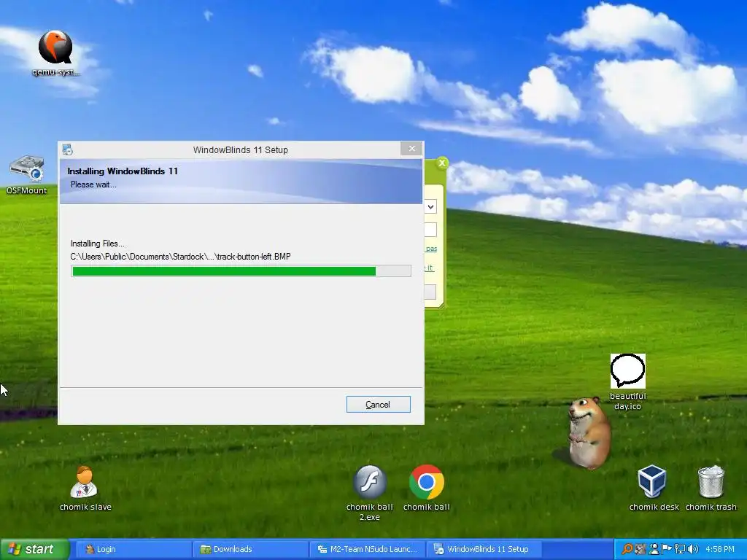Switch to the Login taskbar window

pos(134,549)
